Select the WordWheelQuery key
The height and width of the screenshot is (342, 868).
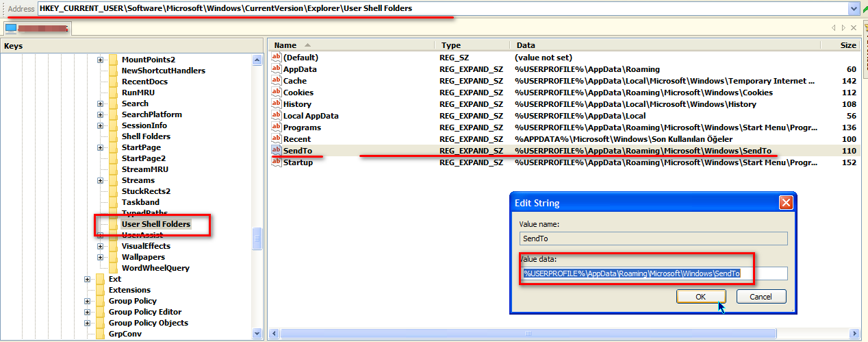pyautogui.click(x=155, y=268)
